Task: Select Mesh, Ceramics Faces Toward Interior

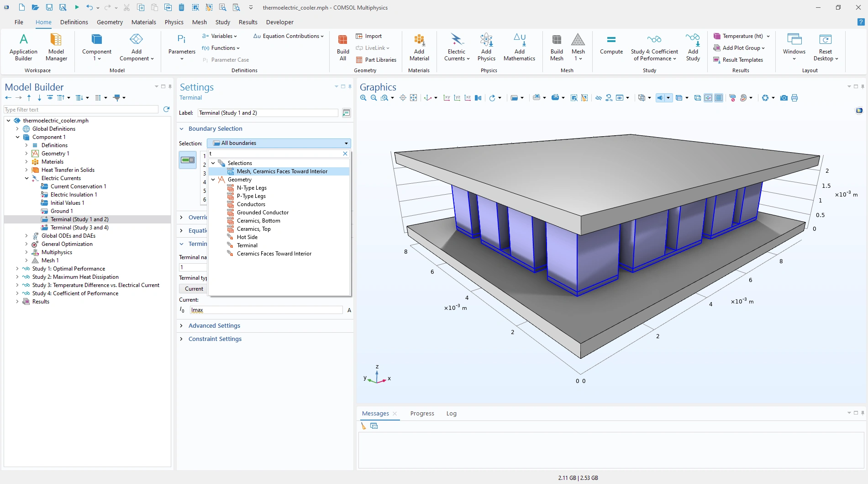Action: coord(282,171)
